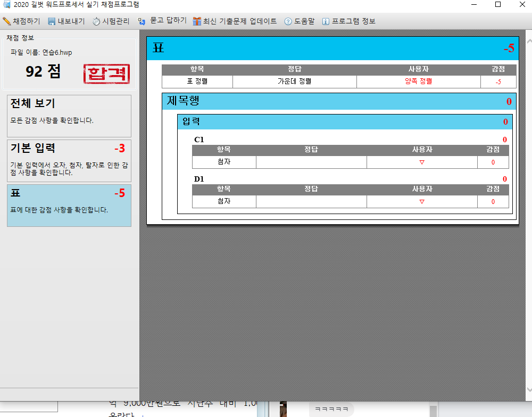Screen dimensions: 532x417
Task: Click the scrollbar up arrow
Action: pos(529,41)
